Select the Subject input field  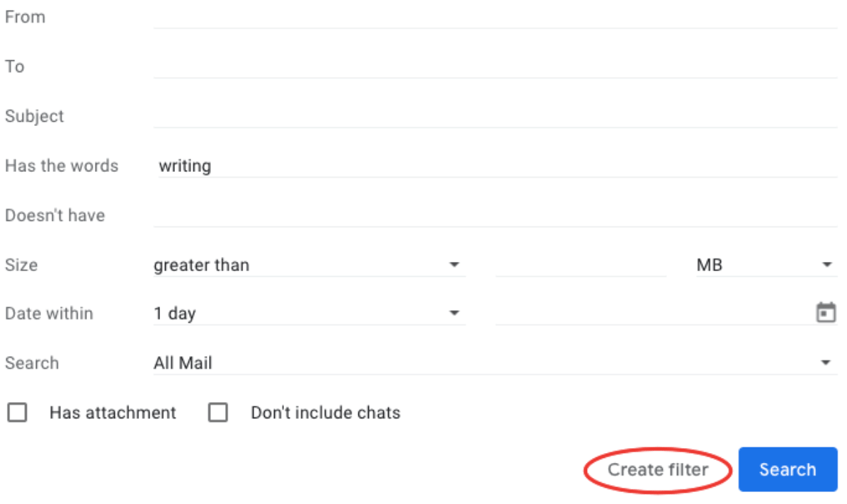(x=494, y=116)
